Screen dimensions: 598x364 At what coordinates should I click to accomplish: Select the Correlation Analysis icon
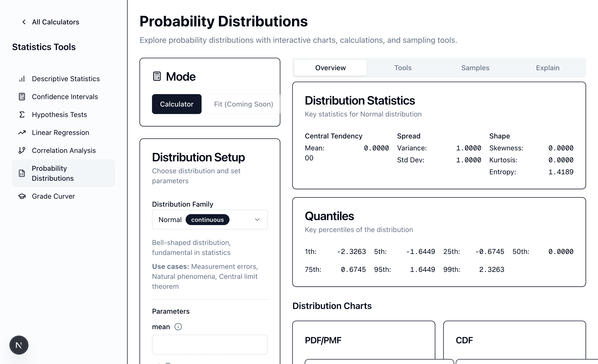(22, 150)
